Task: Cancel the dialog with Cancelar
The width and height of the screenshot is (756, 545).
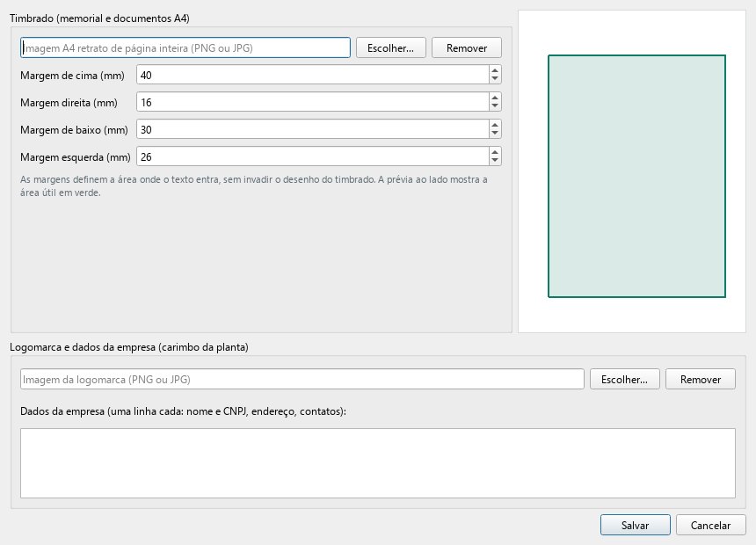Action: 711,525
